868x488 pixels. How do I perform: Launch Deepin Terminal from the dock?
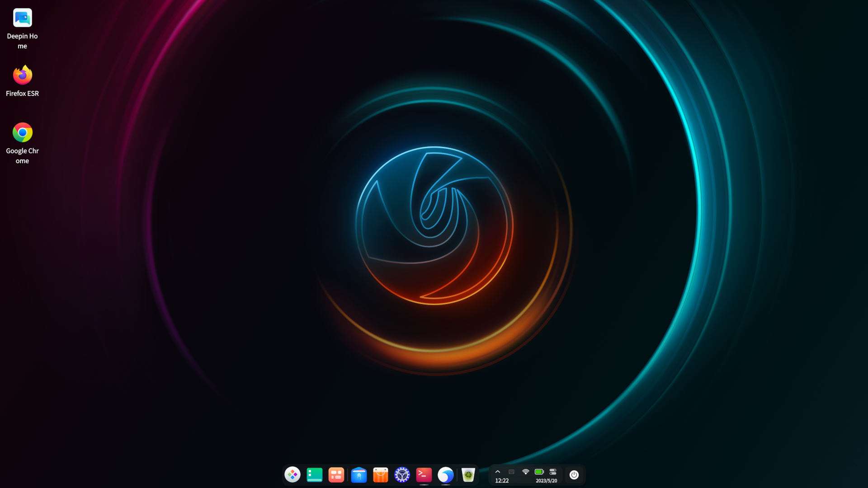point(424,475)
